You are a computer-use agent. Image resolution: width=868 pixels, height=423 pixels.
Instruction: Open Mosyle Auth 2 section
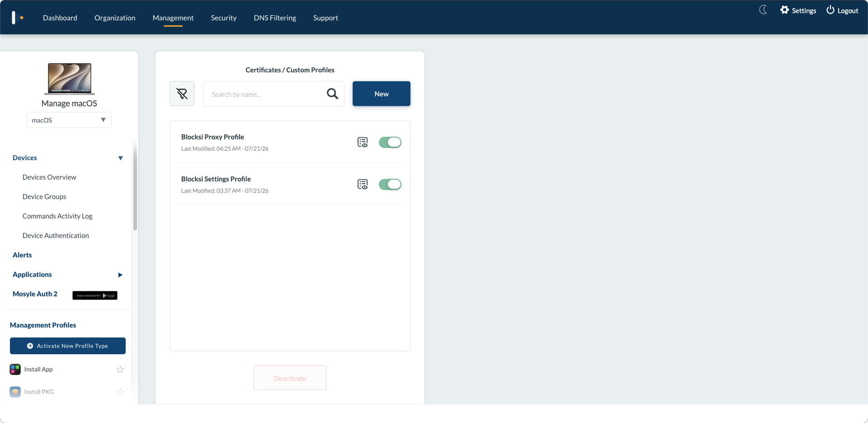pyautogui.click(x=35, y=294)
